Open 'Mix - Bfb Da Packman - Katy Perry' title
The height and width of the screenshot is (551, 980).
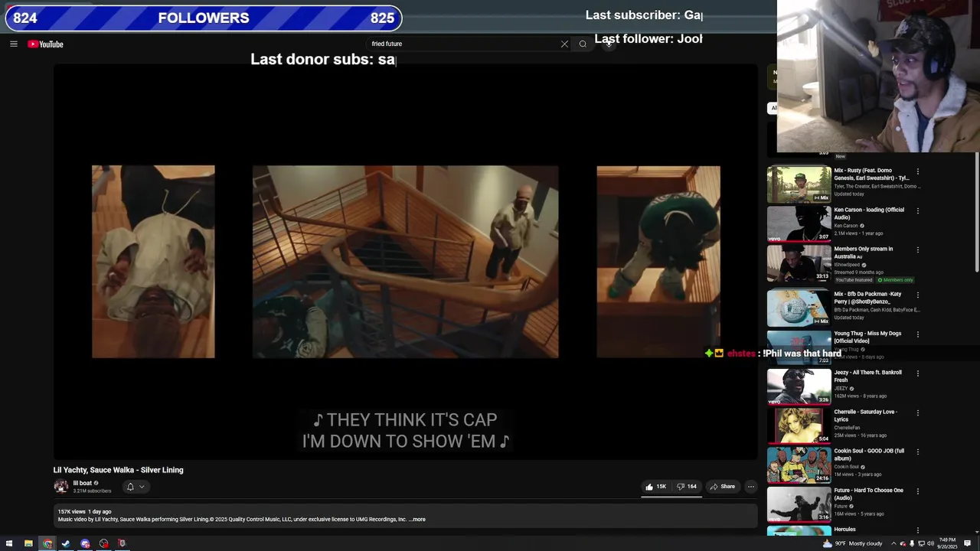[867, 298]
